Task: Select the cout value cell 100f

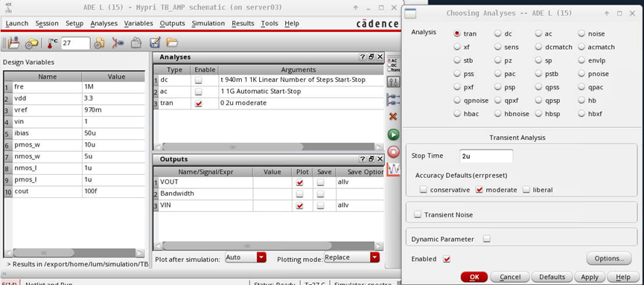Action: click(x=113, y=191)
